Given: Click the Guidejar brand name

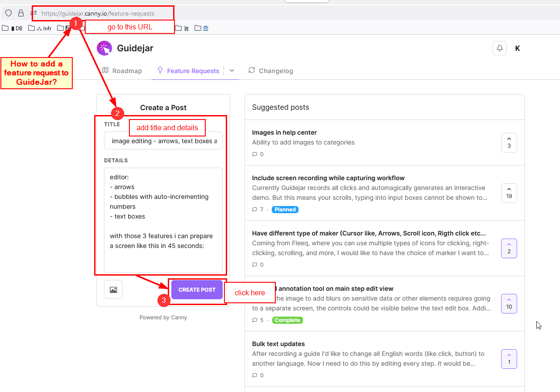Looking at the screenshot, I should point(135,48).
